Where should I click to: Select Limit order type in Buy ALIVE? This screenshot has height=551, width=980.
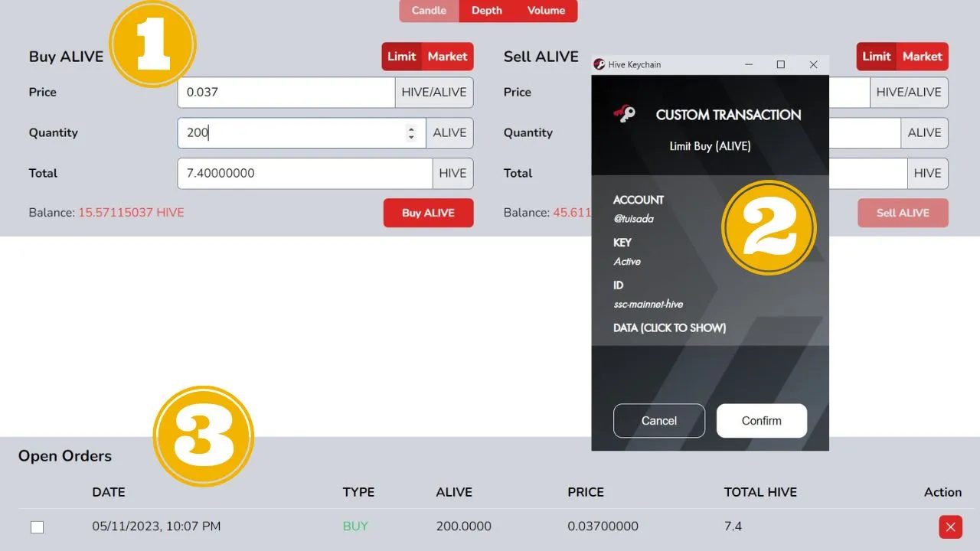point(401,57)
